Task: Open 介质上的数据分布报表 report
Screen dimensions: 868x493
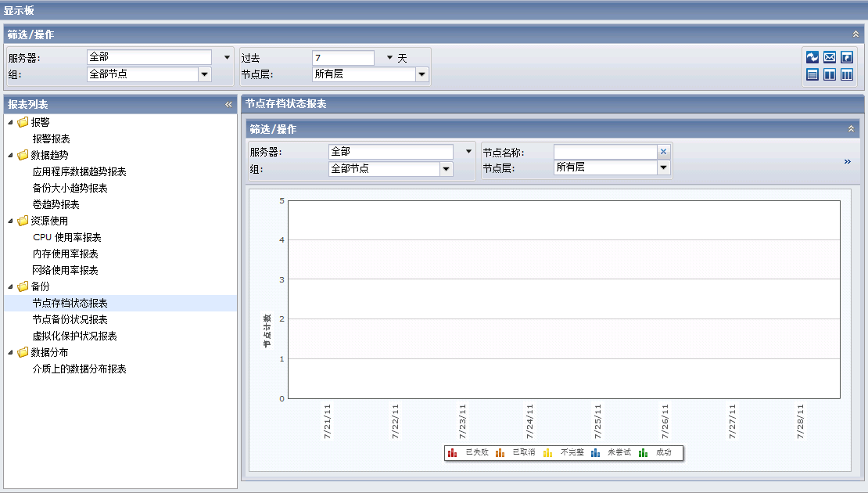Action: pyautogui.click(x=79, y=369)
